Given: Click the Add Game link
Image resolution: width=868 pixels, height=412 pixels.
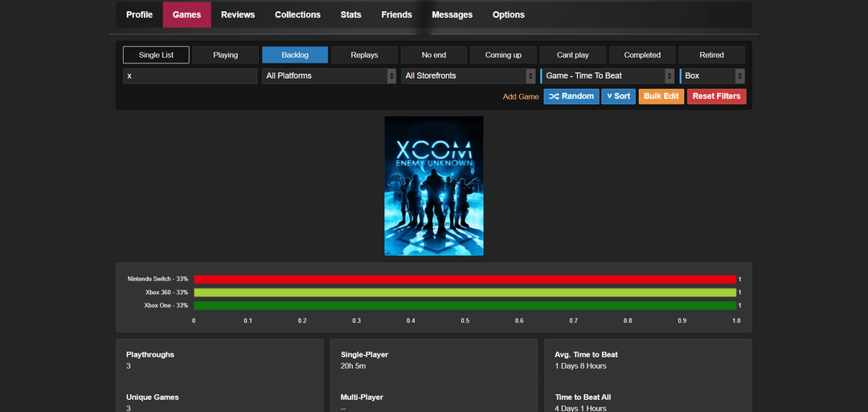Looking at the screenshot, I should [x=521, y=97].
